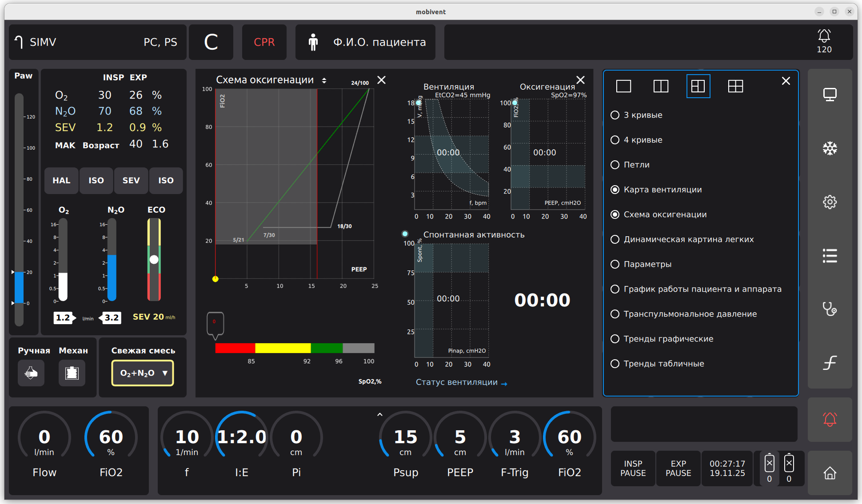Select the four-pane grid layout icon
Viewport: 862px width, 504px height.
(735, 86)
